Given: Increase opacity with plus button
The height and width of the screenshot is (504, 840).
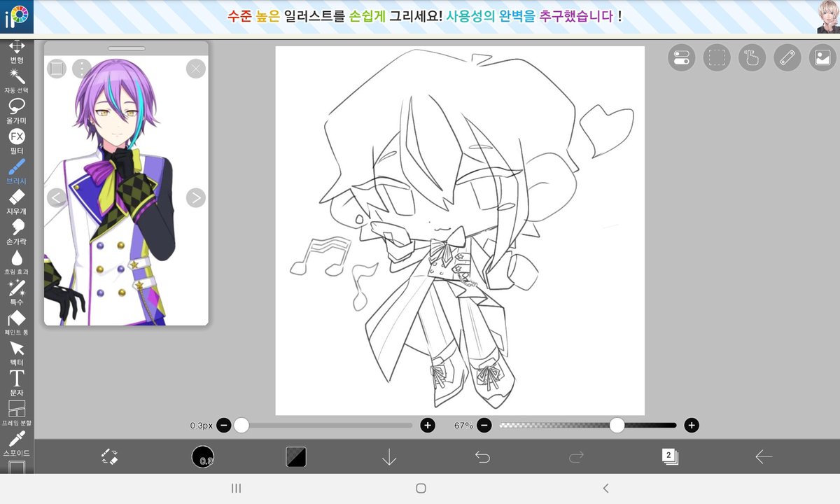Looking at the screenshot, I should pos(692,425).
